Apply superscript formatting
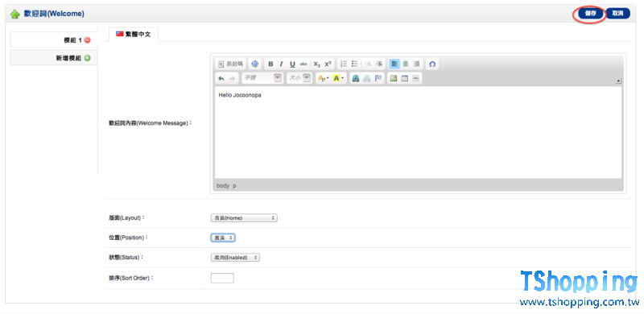The width and height of the screenshot is (644, 314). point(328,64)
